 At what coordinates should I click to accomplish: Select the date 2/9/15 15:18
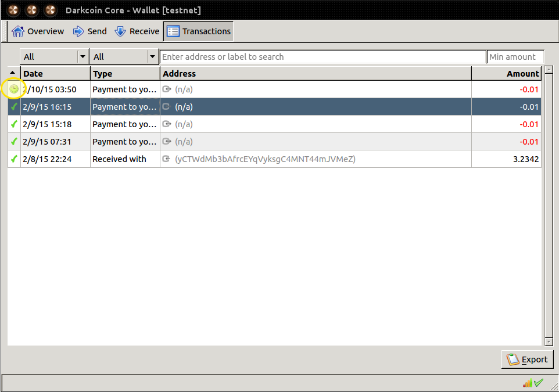pyautogui.click(x=47, y=124)
